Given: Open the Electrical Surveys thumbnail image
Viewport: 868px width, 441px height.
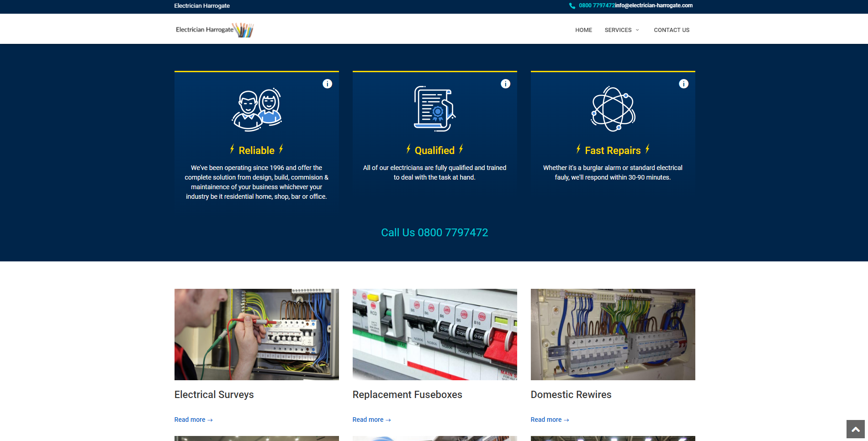Looking at the screenshot, I should (x=256, y=334).
